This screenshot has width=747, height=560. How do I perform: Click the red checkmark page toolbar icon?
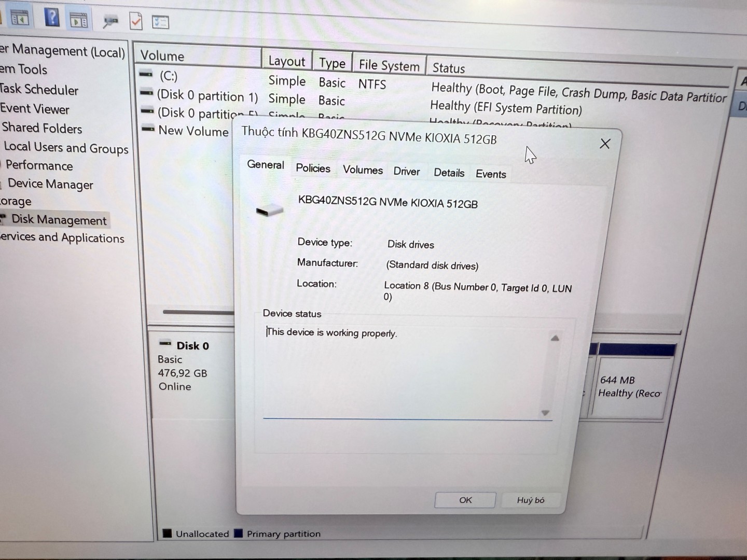coord(136,21)
